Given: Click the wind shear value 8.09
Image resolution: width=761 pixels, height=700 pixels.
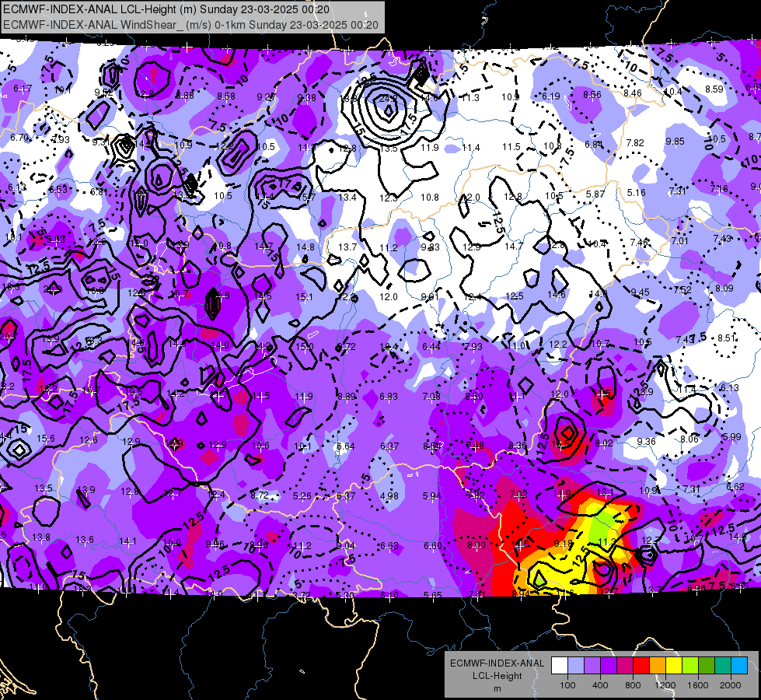Looking at the screenshot, I should click(724, 289).
